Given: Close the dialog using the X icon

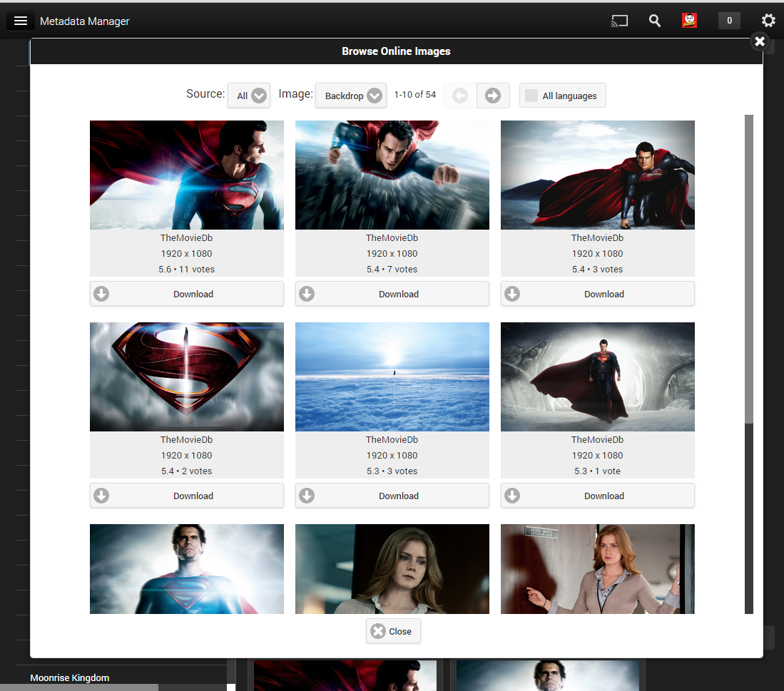Looking at the screenshot, I should pyautogui.click(x=760, y=41).
